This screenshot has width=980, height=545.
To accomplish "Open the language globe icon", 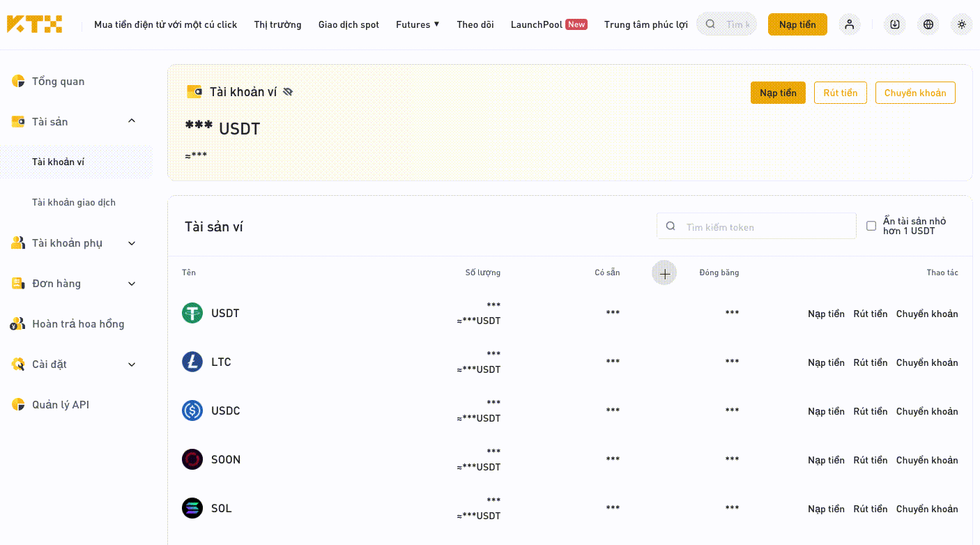I will tap(928, 24).
